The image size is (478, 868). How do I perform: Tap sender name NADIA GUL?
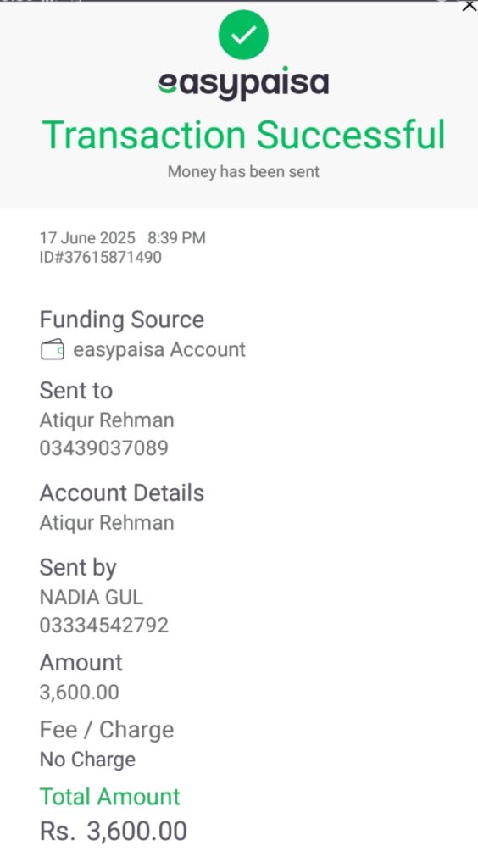[x=92, y=598]
